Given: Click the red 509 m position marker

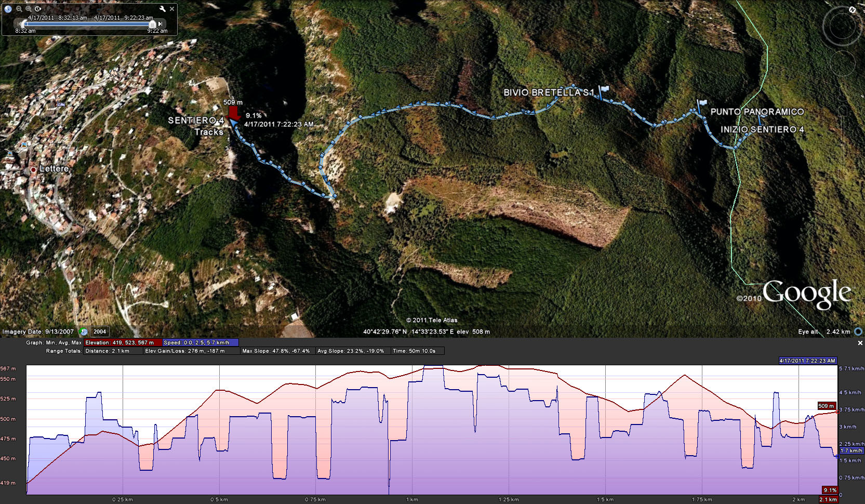Looking at the screenshot, I should tap(233, 113).
